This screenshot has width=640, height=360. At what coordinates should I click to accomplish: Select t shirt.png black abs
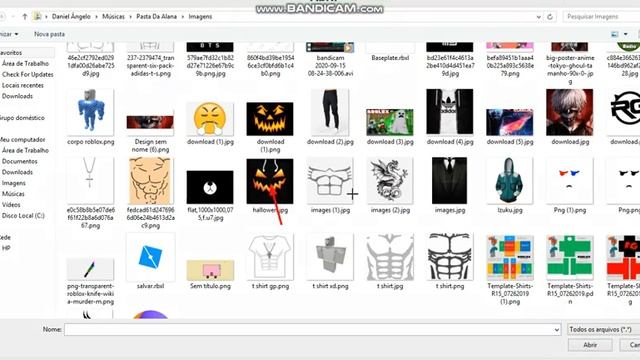[x=450, y=262]
